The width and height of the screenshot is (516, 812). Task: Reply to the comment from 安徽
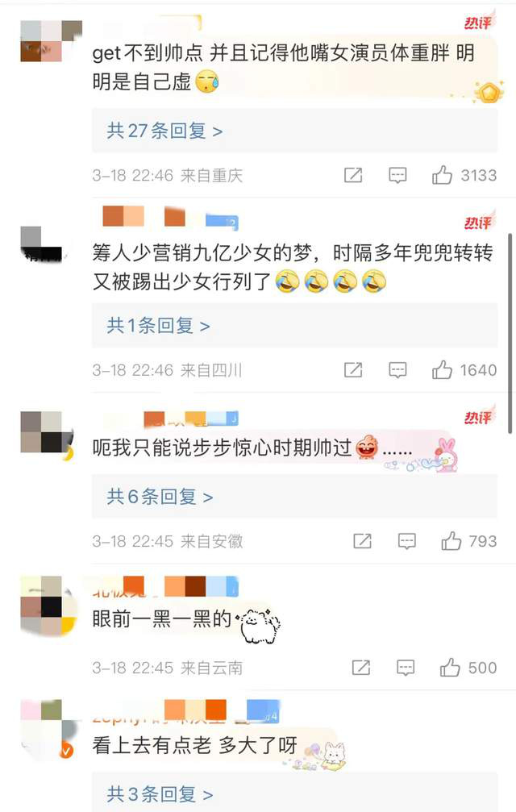click(x=407, y=541)
